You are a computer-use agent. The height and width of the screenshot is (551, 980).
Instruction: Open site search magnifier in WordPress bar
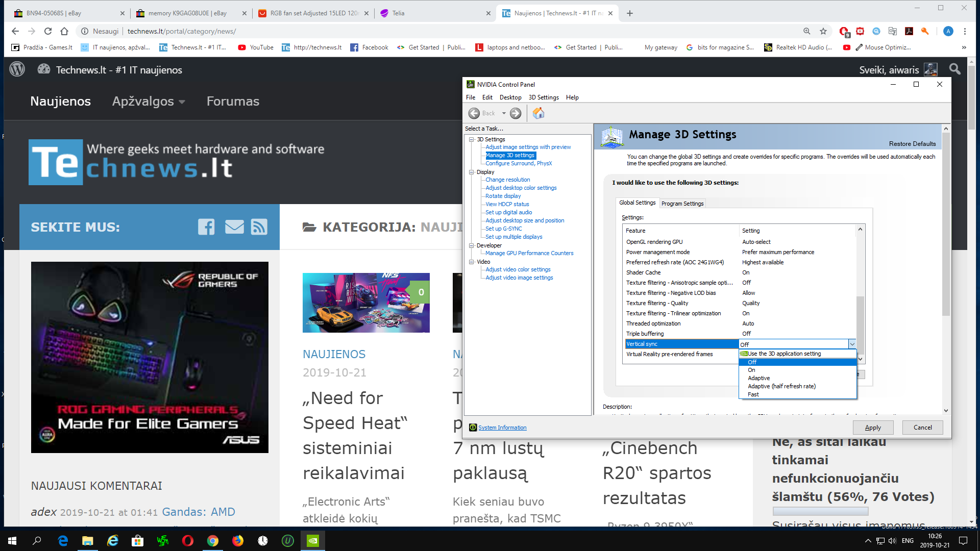[954, 69]
